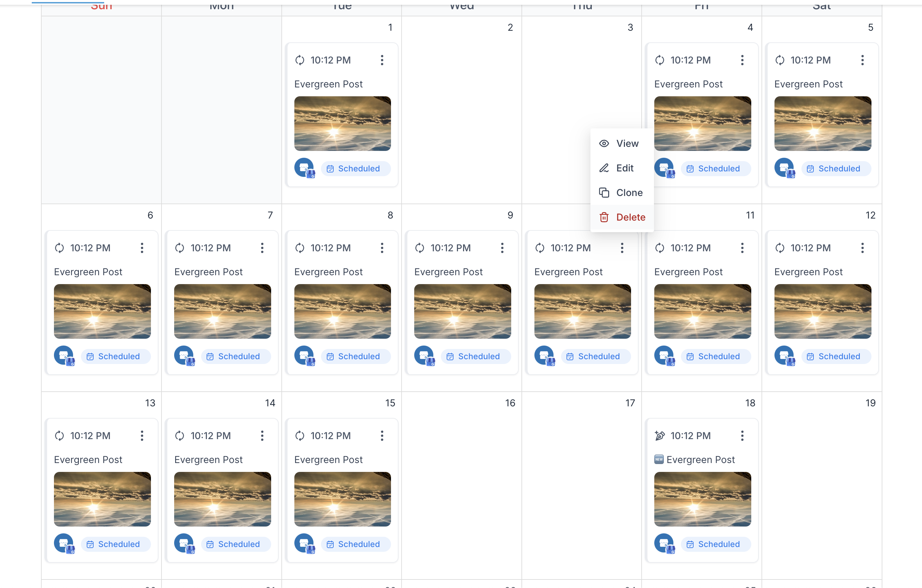
Task: Click the Clone copy icon in menu
Action: [604, 193]
